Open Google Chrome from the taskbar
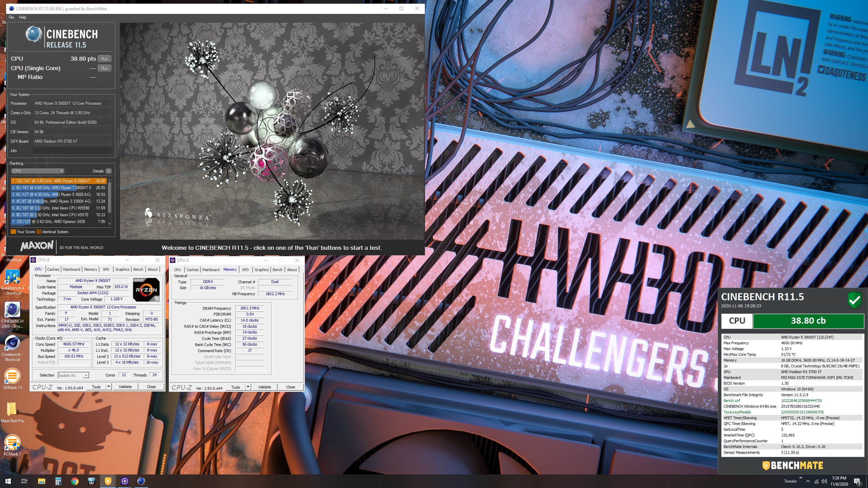Viewport: 868px width, 488px height. click(x=75, y=481)
